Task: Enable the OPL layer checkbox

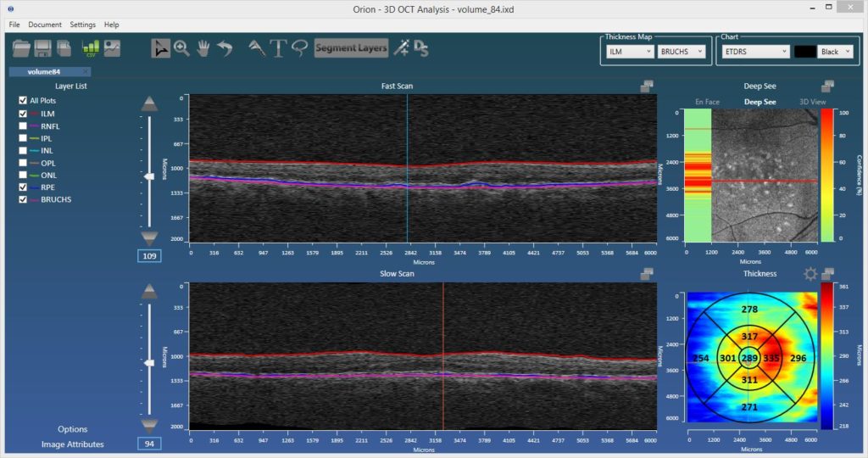Action: point(23,164)
